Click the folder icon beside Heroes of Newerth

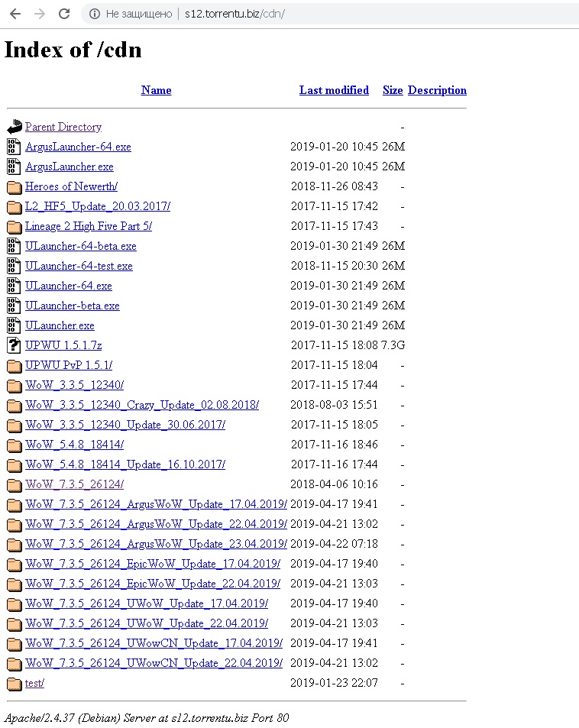(x=14, y=187)
